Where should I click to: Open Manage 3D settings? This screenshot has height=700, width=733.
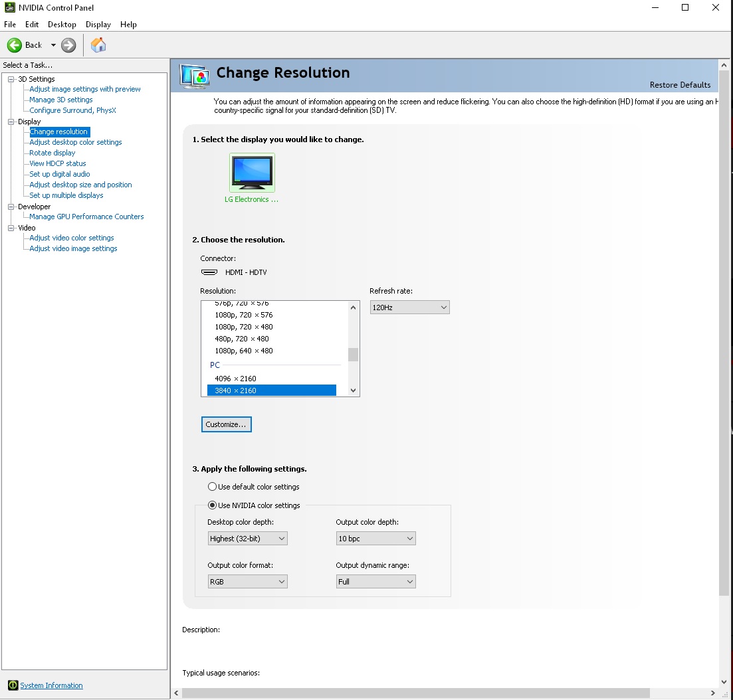60,100
